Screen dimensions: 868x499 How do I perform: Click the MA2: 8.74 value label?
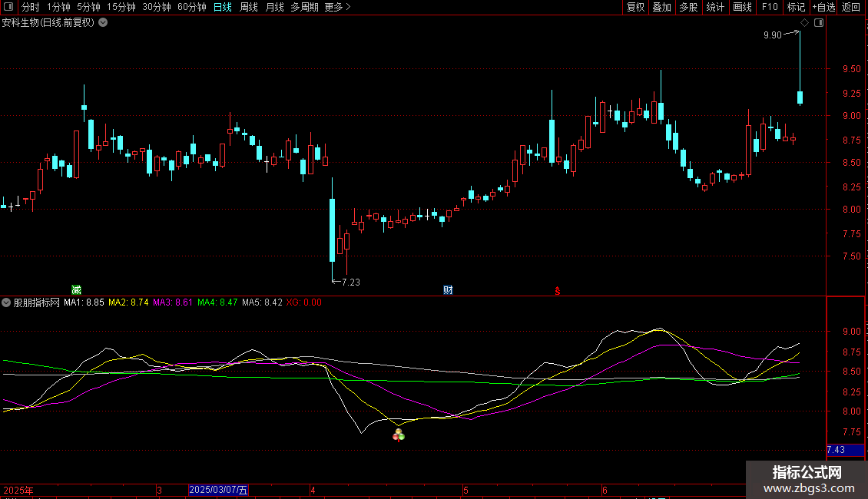(128, 302)
